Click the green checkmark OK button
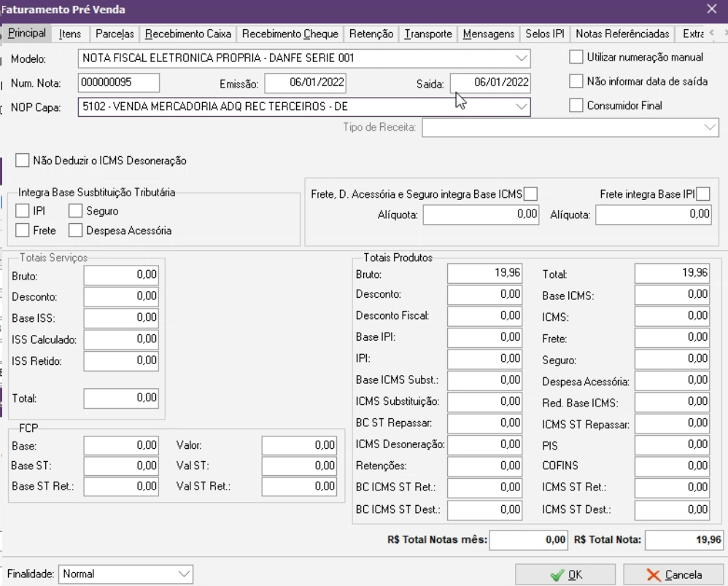The image size is (728, 586). tap(565, 574)
